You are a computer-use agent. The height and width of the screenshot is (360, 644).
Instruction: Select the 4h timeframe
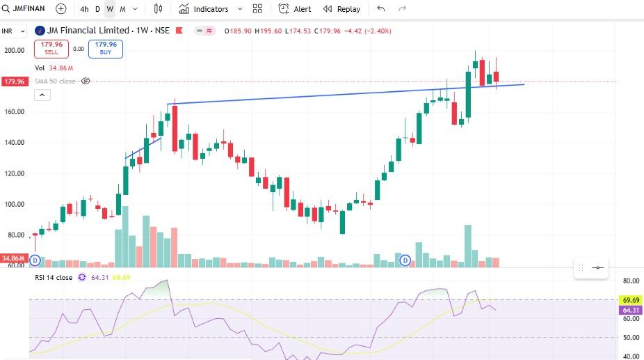[x=84, y=9]
